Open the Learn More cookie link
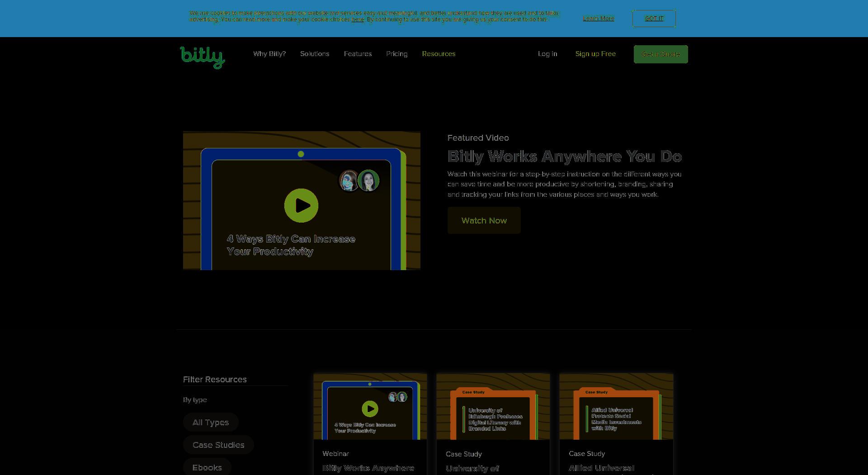868x475 pixels. click(x=599, y=19)
